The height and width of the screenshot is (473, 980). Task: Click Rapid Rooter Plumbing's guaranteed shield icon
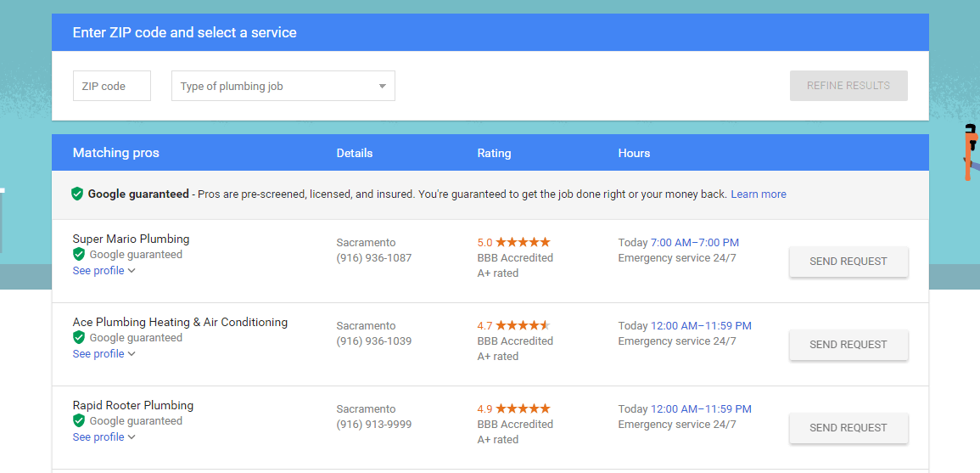point(79,420)
